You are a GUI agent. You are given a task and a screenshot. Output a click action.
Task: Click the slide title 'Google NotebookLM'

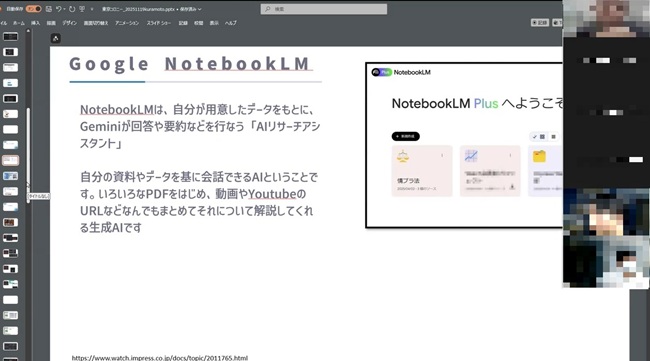click(x=189, y=64)
